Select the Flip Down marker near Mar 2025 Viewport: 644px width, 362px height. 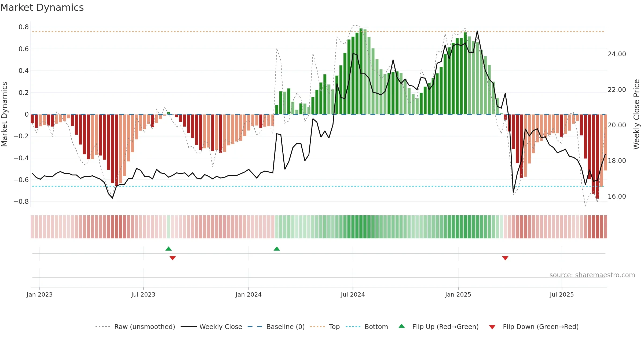click(505, 258)
